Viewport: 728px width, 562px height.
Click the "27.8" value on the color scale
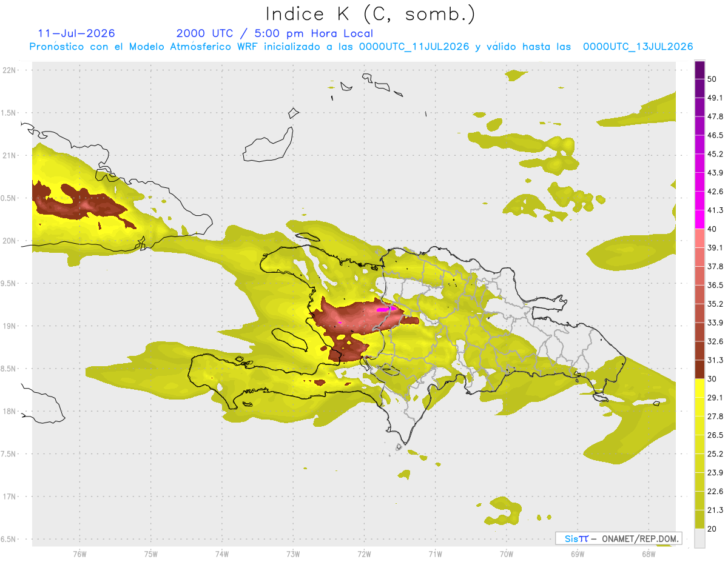point(716,416)
